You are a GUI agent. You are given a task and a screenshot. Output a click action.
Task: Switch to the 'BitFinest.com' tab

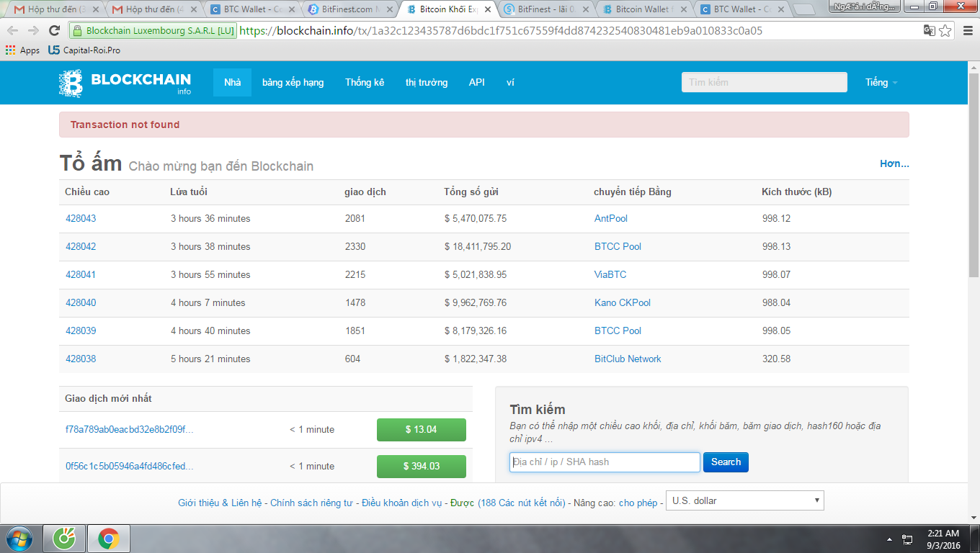tap(350, 9)
